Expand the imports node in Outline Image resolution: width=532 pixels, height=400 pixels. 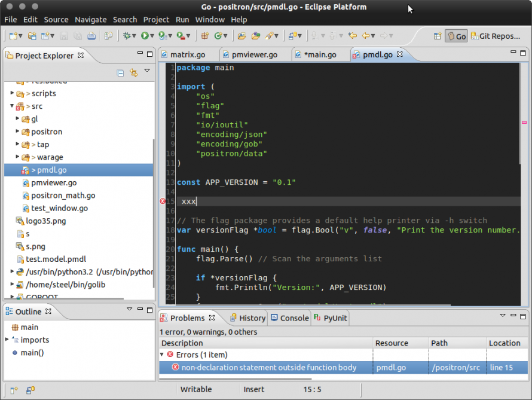7,340
